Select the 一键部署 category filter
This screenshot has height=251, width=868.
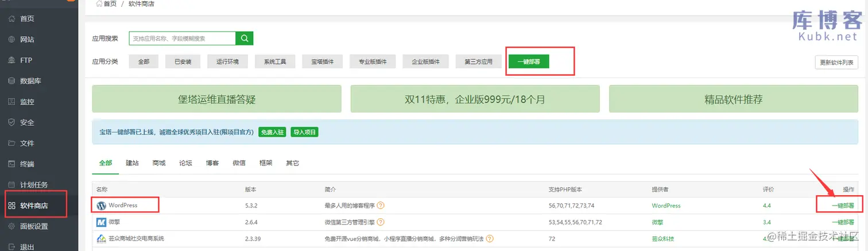(529, 61)
